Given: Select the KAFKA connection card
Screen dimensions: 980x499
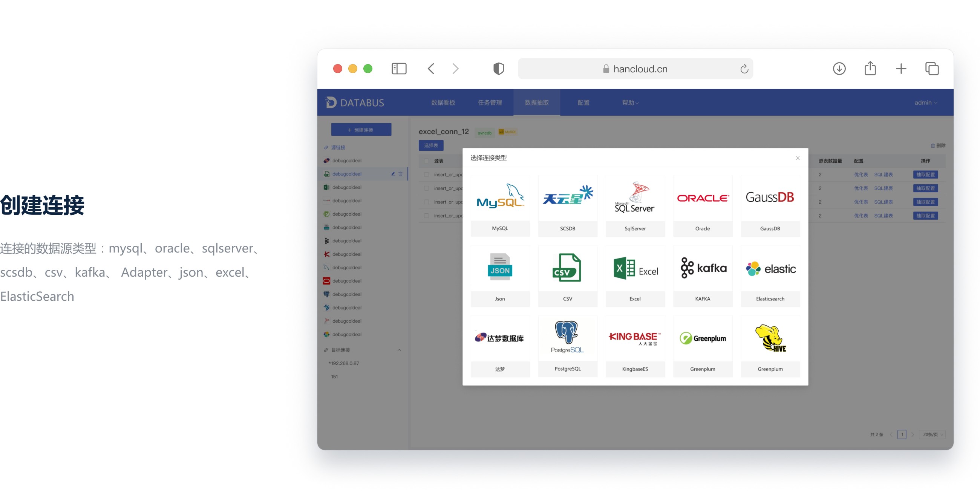Looking at the screenshot, I should pyautogui.click(x=702, y=276).
